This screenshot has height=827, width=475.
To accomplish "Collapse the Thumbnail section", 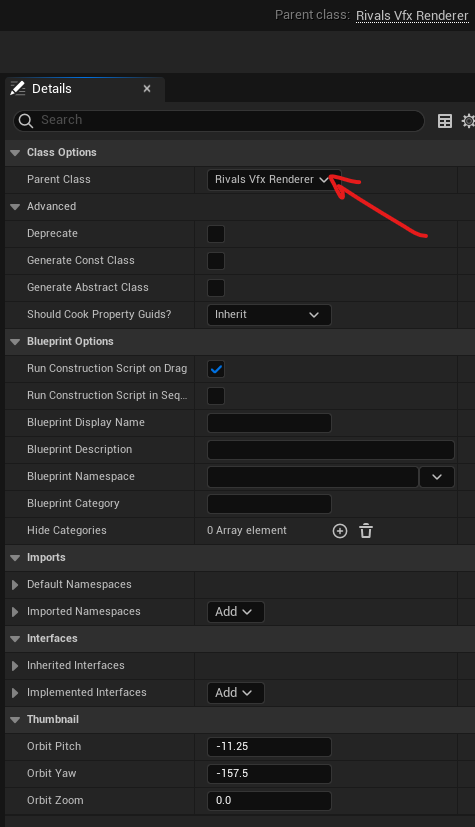I will (x=15, y=719).
